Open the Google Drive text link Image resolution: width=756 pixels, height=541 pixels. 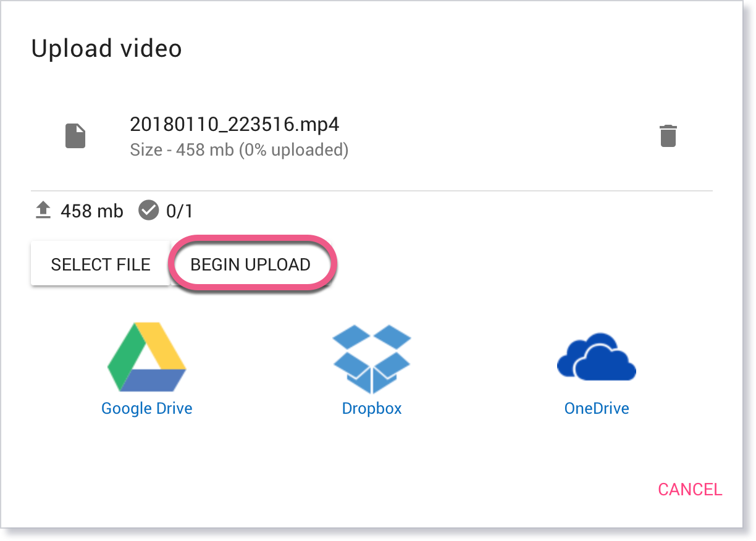point(147,409)
